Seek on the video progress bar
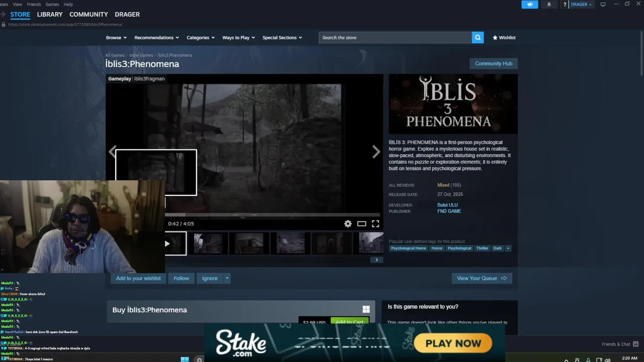Image resolution: width=644 pixels, height=362 pixels. coord(272,215)
